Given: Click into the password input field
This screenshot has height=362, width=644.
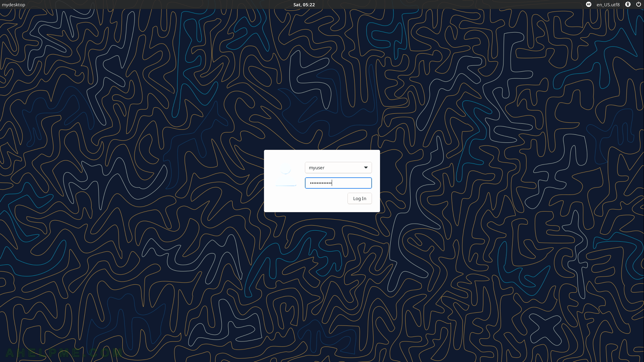Looking at the screenshot, I should (338, 183).
